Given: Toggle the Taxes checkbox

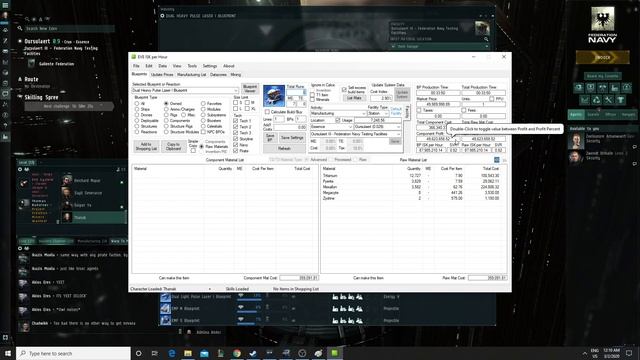Looking at the screenshot, I should pyautogui.click(x=419, y=110).
